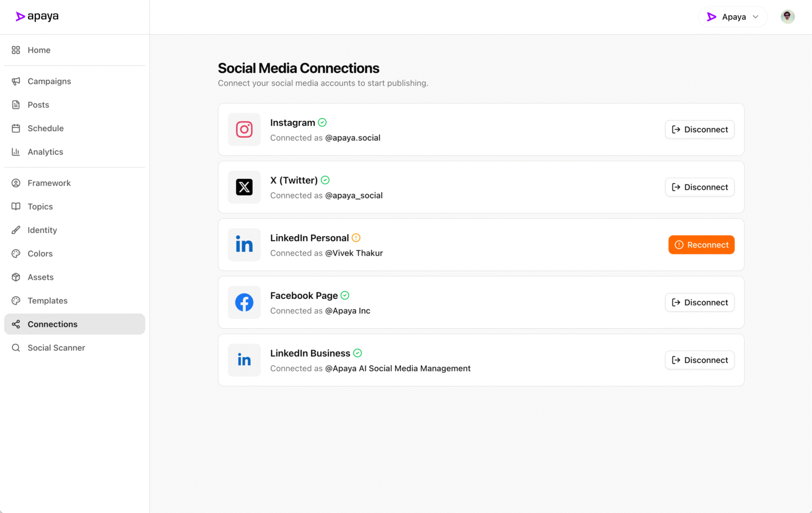The height and width of the screenshot is (513, 812).
Task: Click the LinkedIn Business icon
Action: pyautogui.click(x=244, y=360)
